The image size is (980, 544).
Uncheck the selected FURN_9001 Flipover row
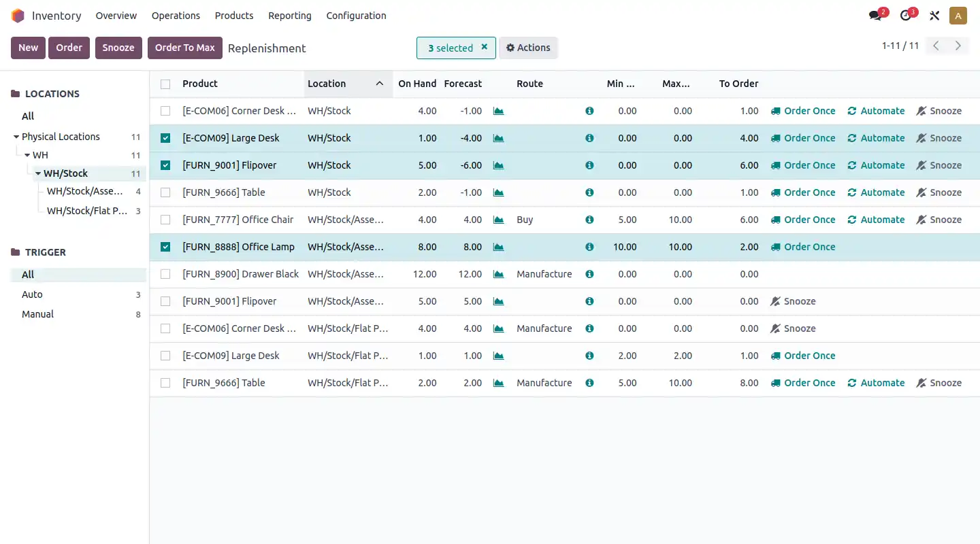[165, 165]
